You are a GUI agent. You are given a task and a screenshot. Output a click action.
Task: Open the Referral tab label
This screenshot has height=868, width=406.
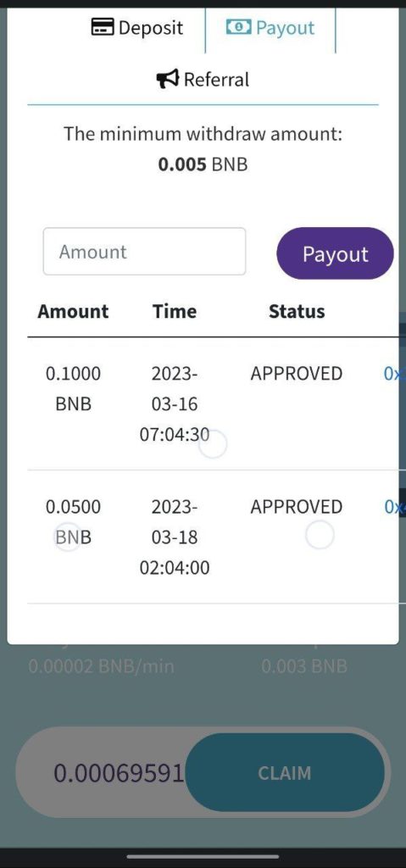tap(217, 80)
